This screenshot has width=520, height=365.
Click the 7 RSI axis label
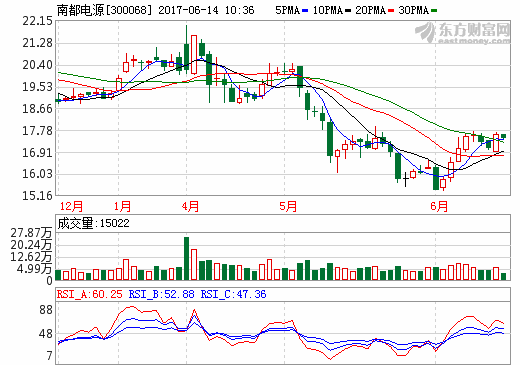tap(50, 356)
